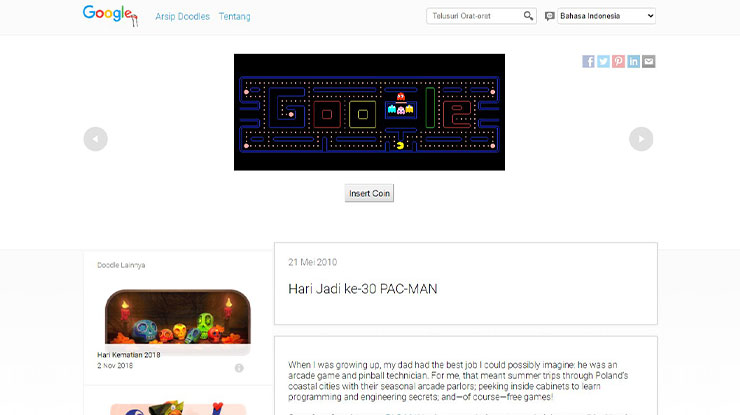Share the doodle on Pinterest
This screenshot has width=740, height=415.
618,61
